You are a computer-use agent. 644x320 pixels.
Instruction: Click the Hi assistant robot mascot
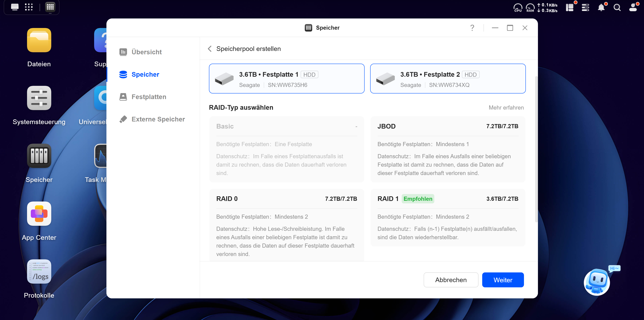coord(597,282)
